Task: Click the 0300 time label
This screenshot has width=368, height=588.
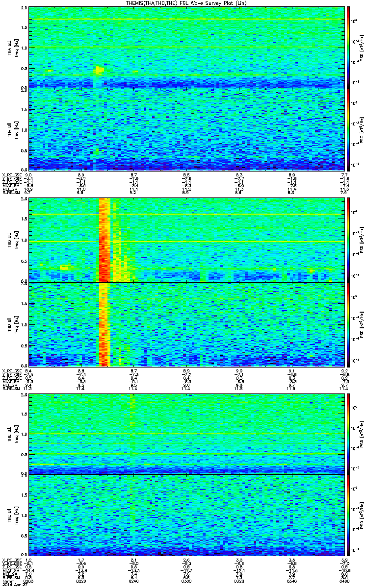Action: [x=186, y=581]
